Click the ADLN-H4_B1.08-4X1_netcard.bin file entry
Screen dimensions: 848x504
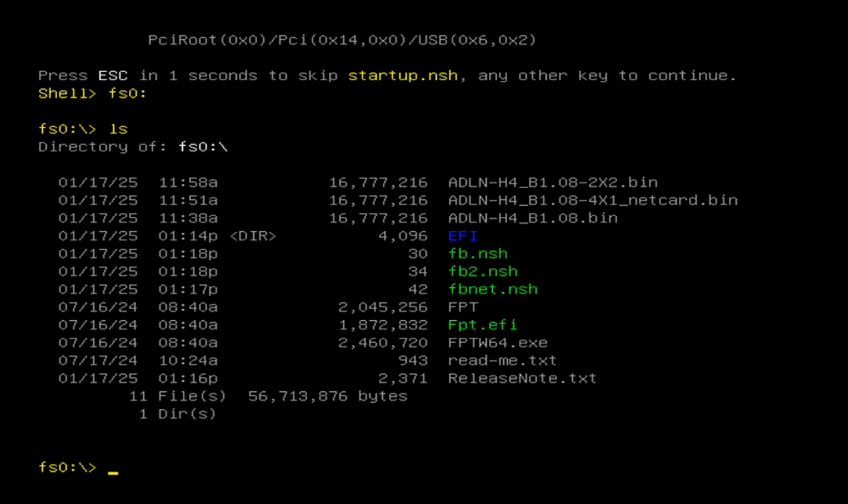[592, 200]
